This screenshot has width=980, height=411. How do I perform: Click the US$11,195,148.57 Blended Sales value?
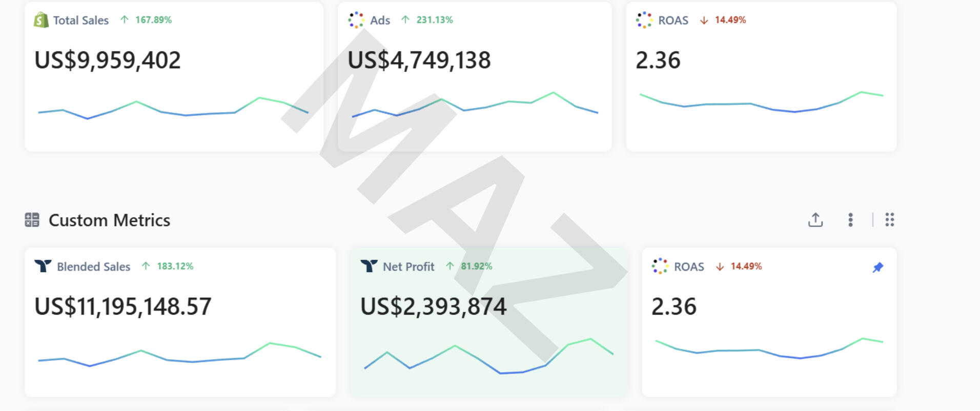[123, 306]
